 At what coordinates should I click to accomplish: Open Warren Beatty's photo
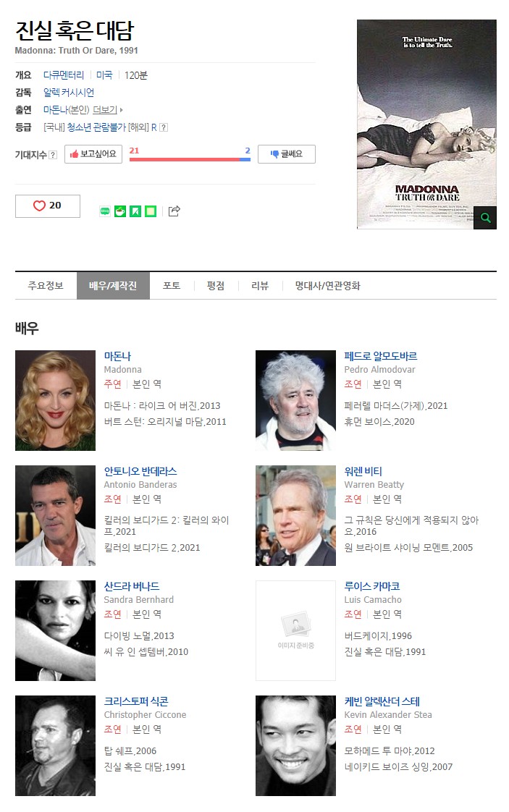point(295,515)
